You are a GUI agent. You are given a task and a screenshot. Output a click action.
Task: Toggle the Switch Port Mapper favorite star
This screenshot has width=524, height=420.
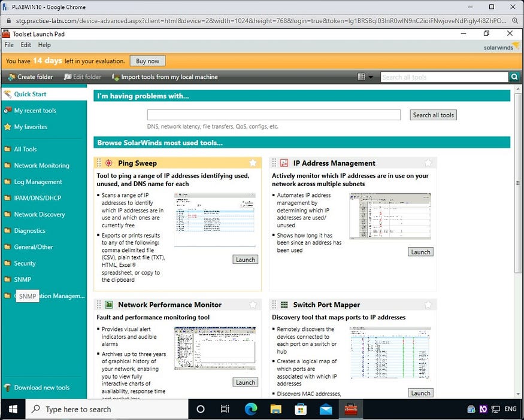[428, 305]
